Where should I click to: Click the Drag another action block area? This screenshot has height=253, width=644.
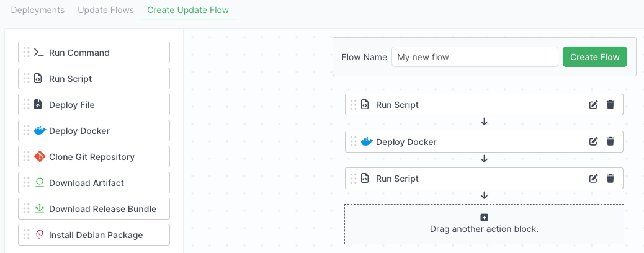[484, 229]
